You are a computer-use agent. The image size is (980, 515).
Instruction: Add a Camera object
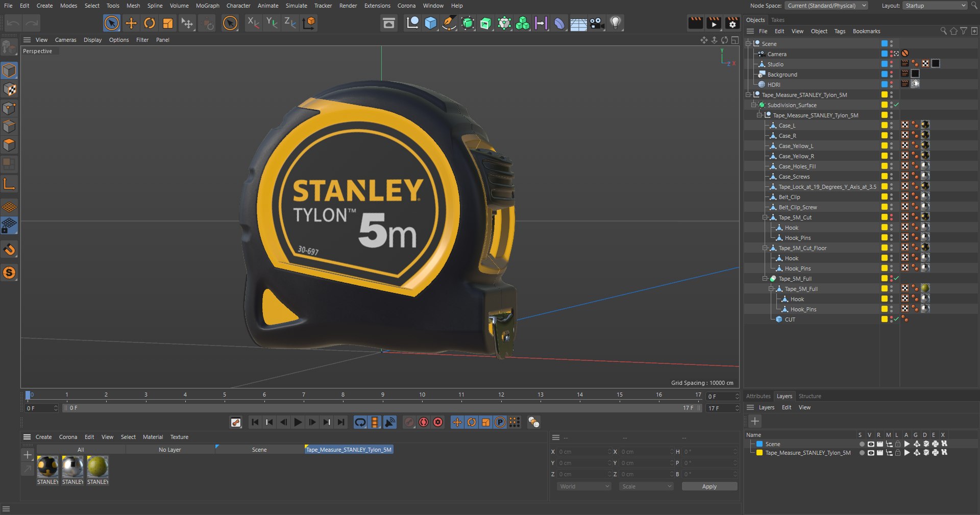tap(597, 23)
